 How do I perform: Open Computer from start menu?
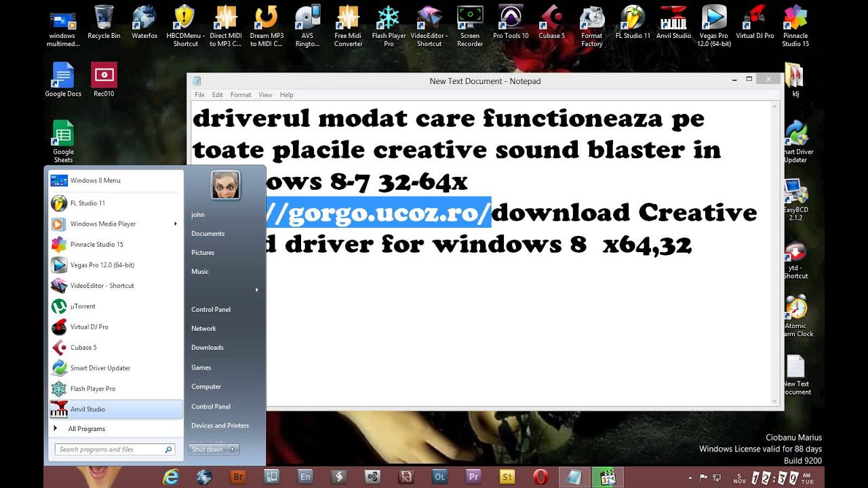pos(206,386)
